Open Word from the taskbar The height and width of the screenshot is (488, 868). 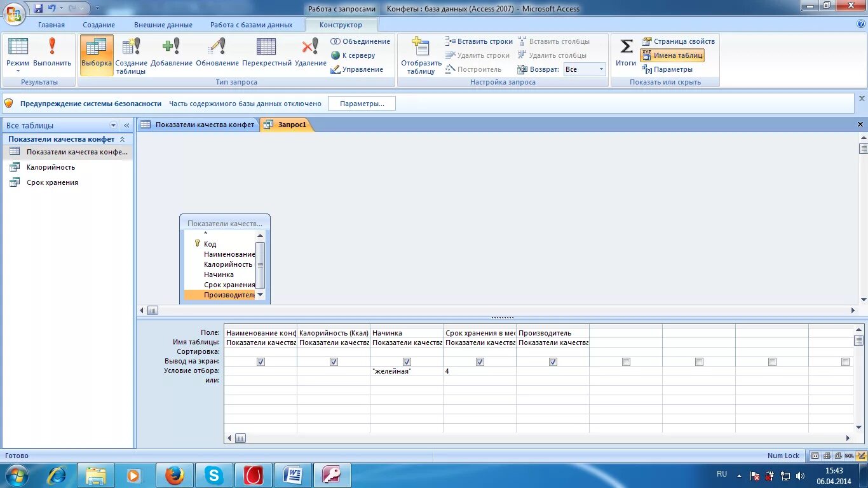pyautogui.click(x=293, y=475)
